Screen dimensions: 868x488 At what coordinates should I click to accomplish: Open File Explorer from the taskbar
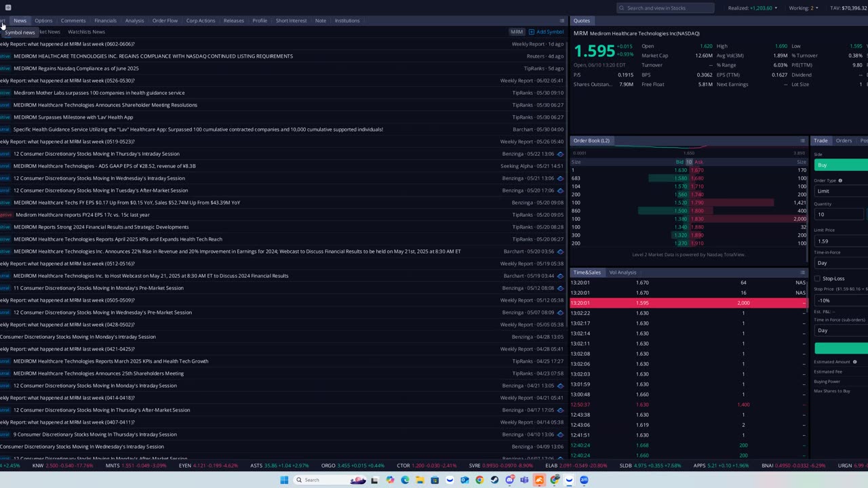pyautogui.click(x=420, y=480)
